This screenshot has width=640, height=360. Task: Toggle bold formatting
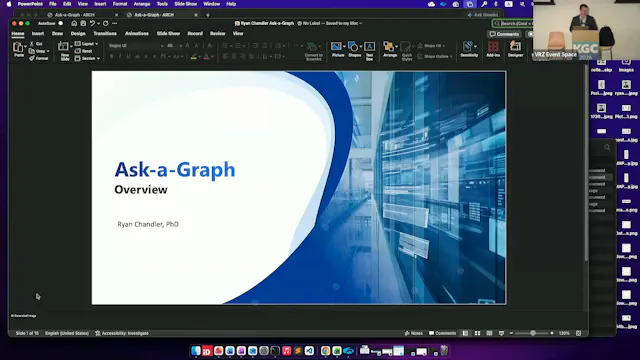pyautogui.click(x=111, y=57)
